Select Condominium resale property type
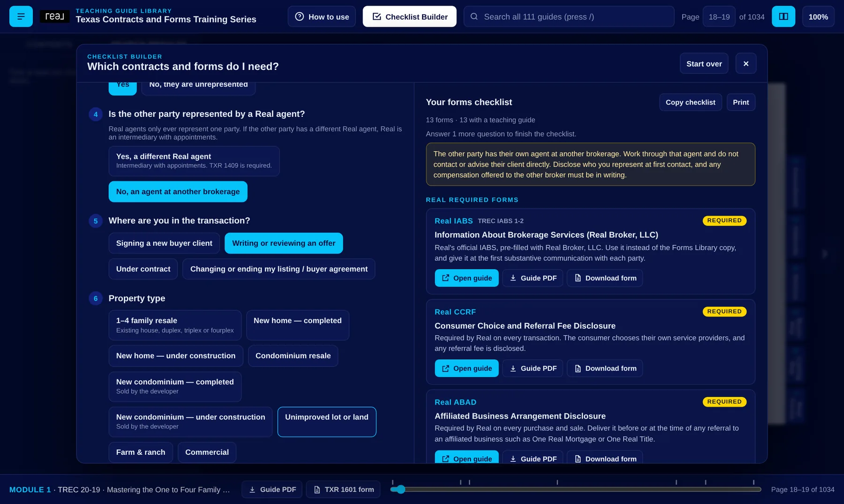 (x=293, y=356)
